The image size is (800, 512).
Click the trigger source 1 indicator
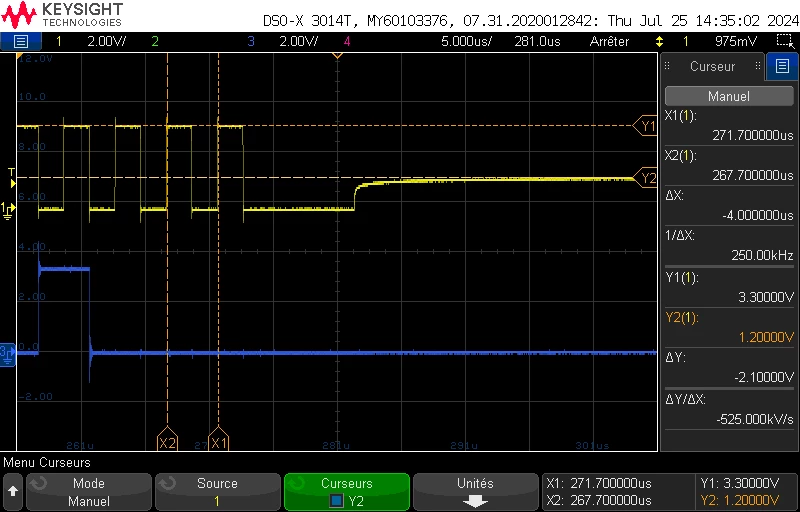point(686,41)
